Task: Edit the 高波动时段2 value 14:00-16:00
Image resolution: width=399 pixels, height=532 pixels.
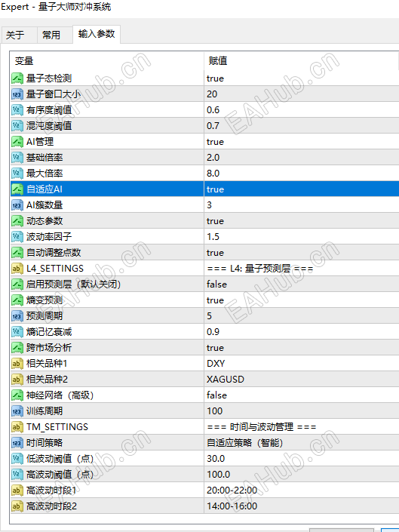Action: (x=302, y=506)
